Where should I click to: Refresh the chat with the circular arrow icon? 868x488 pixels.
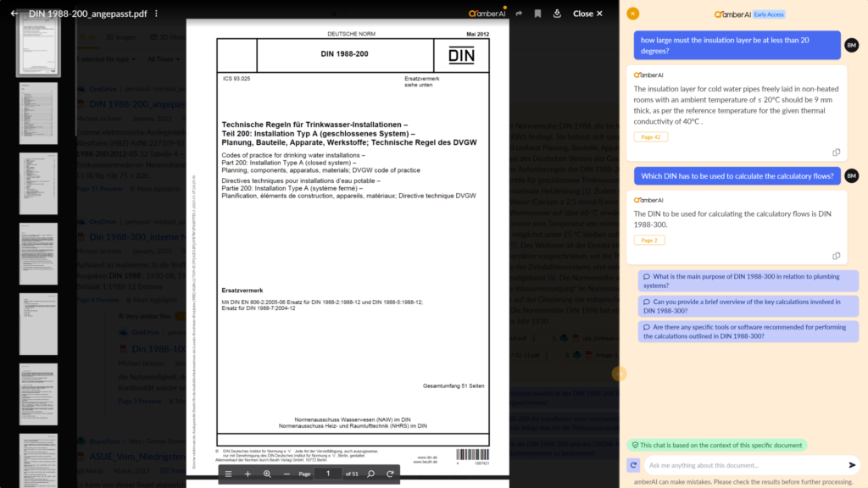(632, 464)
